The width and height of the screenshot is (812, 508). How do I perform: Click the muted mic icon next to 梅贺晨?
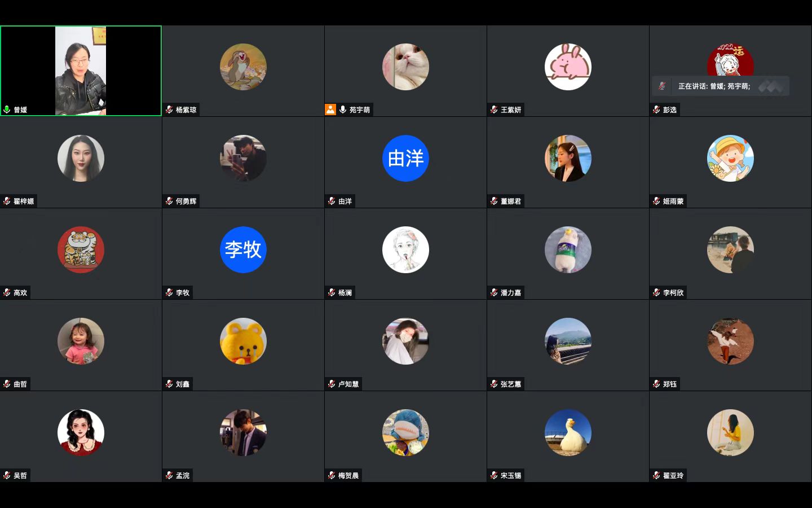coord(332,475)
